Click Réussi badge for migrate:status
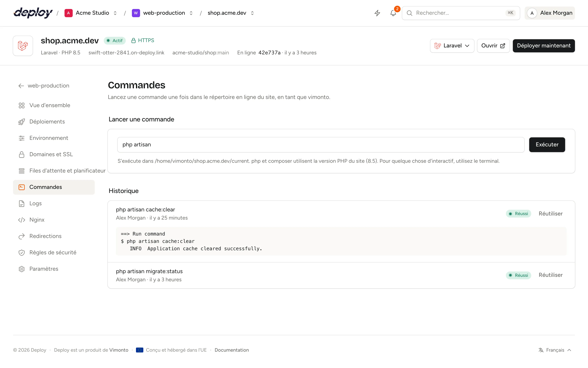 point(519,275)
